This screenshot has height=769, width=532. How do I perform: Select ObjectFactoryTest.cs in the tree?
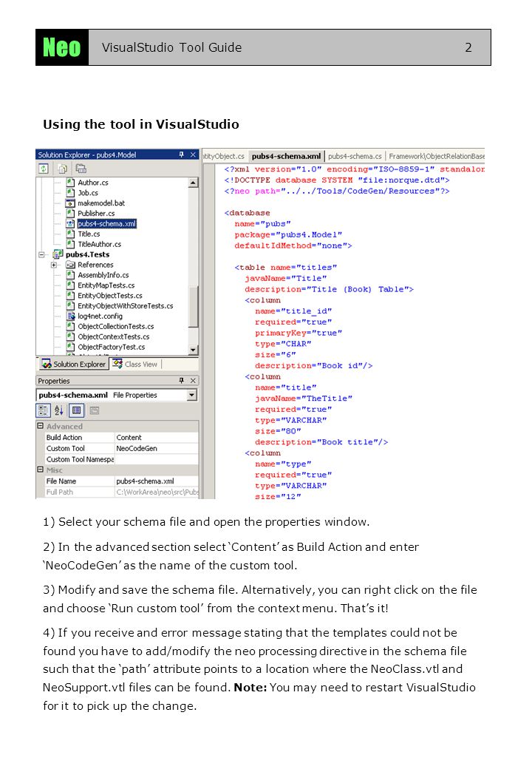click(x=111, y=348)
